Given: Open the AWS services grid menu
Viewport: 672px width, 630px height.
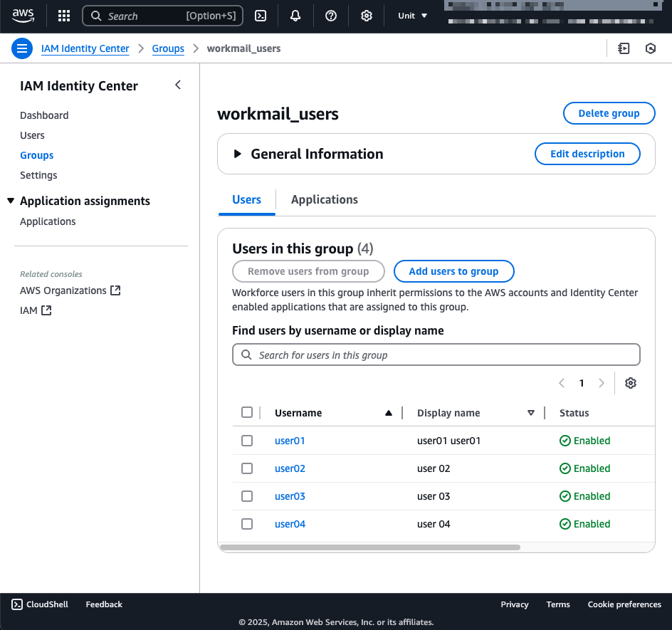Looking at the screenshot, I should coord(63,15).
